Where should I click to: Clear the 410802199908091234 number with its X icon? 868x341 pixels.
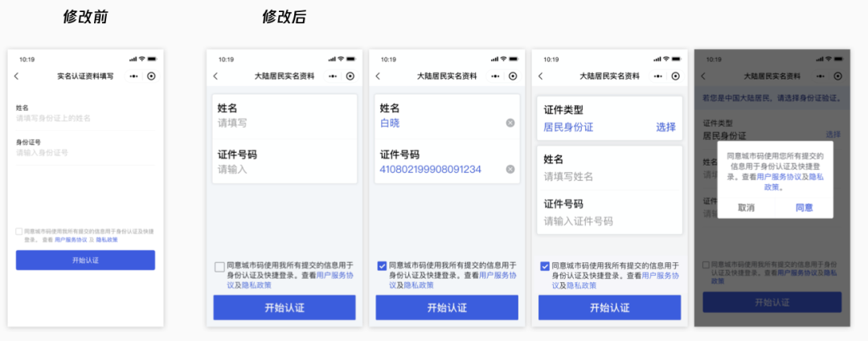(510, 170)
